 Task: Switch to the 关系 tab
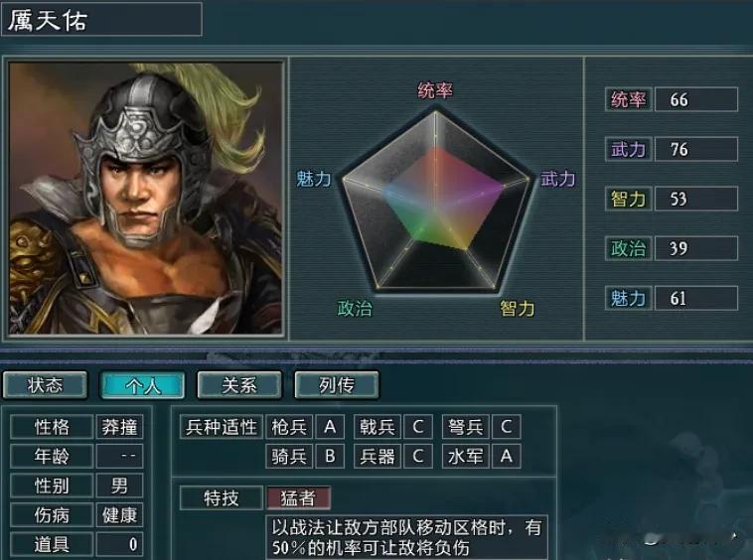[239, 385]
